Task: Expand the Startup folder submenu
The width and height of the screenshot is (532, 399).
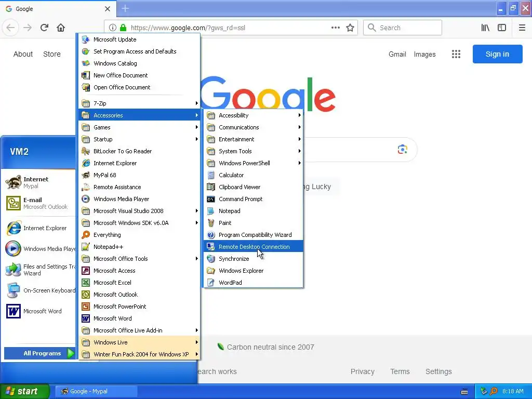Action: 139,139
